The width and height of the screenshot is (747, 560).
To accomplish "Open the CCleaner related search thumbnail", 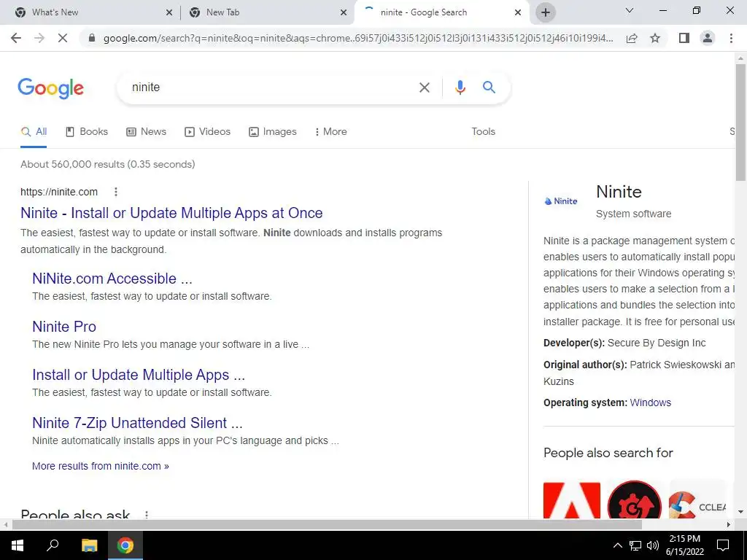I will [697, 500].
